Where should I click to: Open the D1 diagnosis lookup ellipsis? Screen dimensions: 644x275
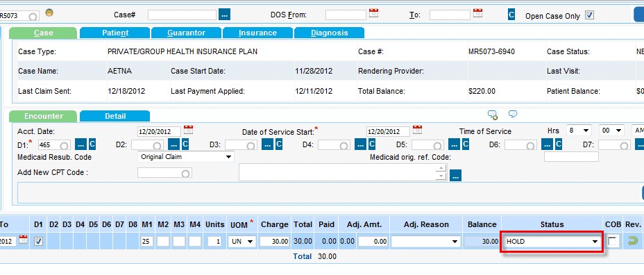point(81,144)
